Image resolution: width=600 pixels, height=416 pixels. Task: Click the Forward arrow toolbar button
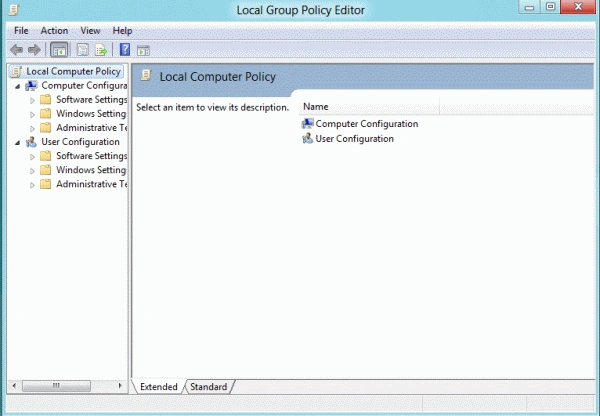(x=34, y=50)
